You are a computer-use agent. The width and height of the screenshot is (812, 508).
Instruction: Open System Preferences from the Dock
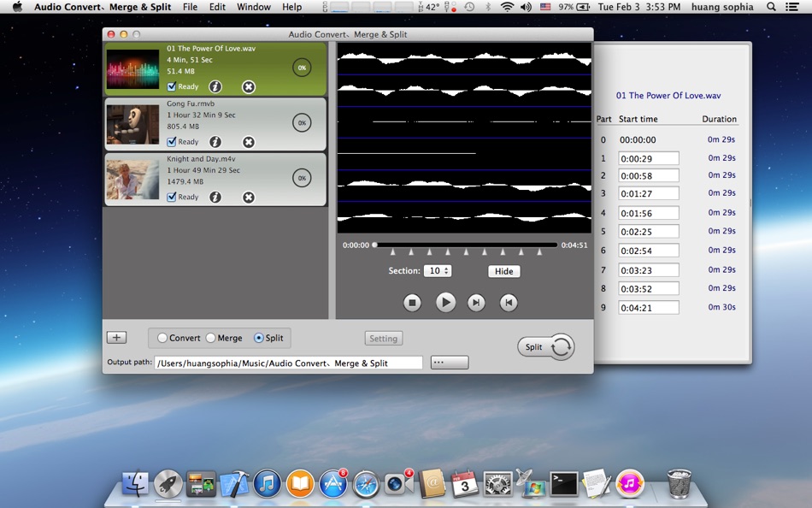click(498, 484)
